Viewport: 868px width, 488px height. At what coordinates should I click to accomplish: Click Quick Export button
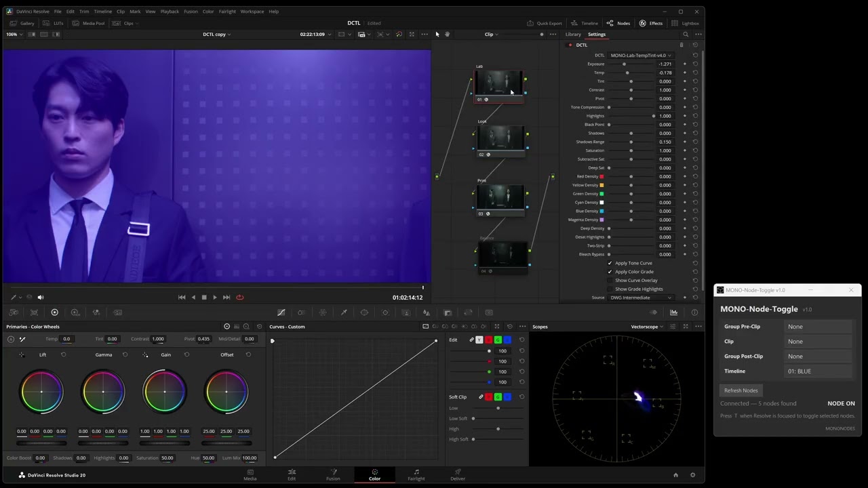click(x=545, y=23)
